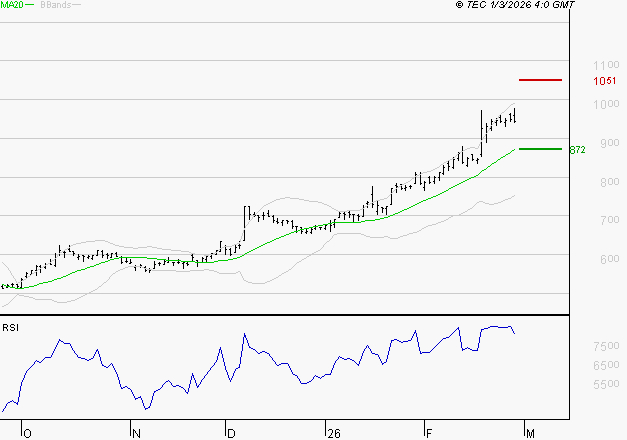Select the green support line at 872
This screenshot has width=627, height=440.
[x=540, y=149]
